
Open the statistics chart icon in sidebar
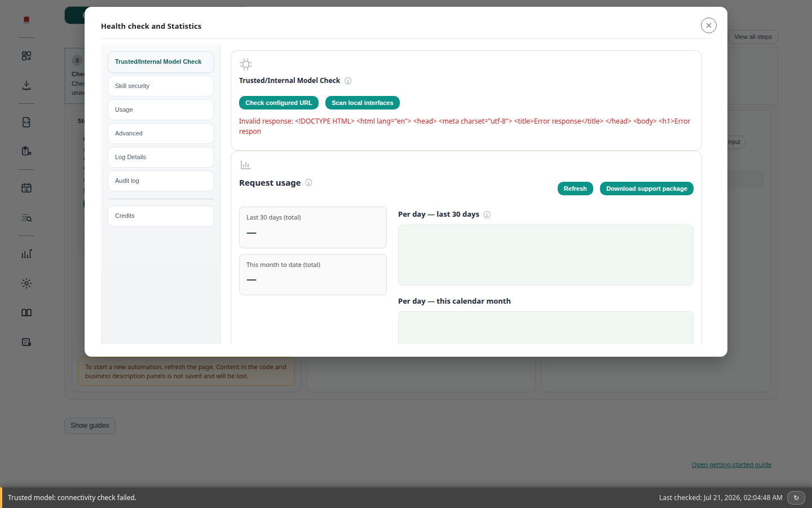[27, 254]
